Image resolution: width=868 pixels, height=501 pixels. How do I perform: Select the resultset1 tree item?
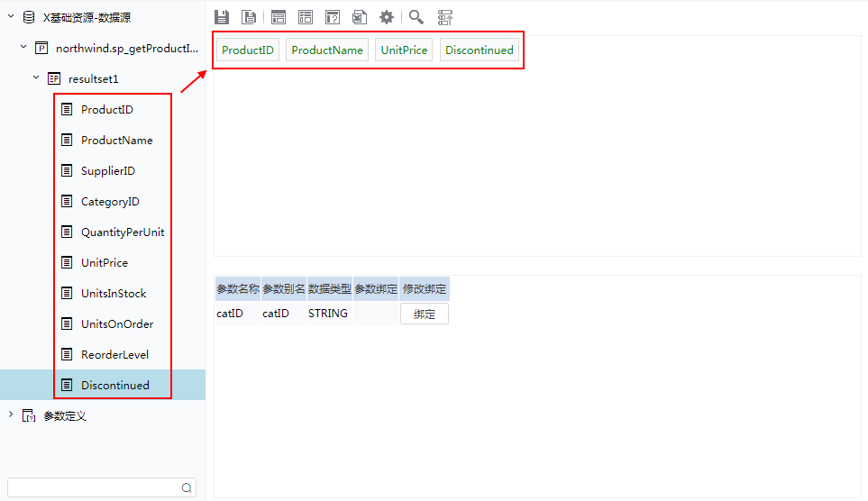point(94,79)
